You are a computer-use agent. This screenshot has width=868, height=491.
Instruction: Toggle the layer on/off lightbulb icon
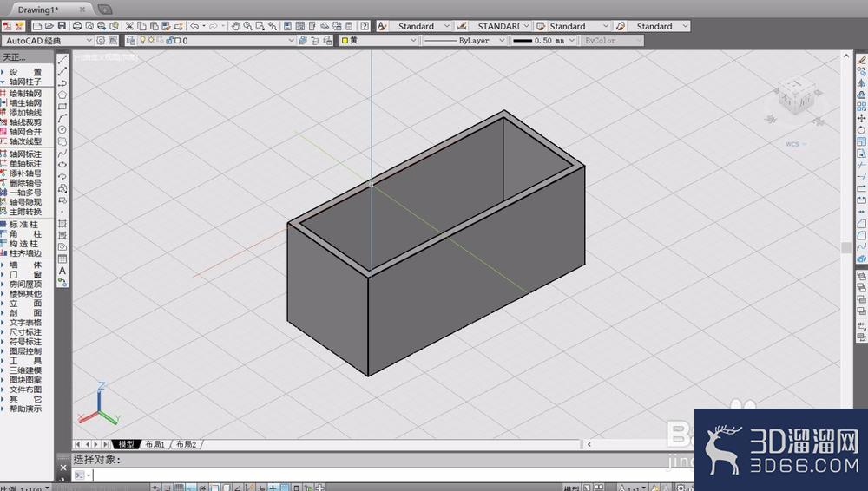click(x=143, y=41)
